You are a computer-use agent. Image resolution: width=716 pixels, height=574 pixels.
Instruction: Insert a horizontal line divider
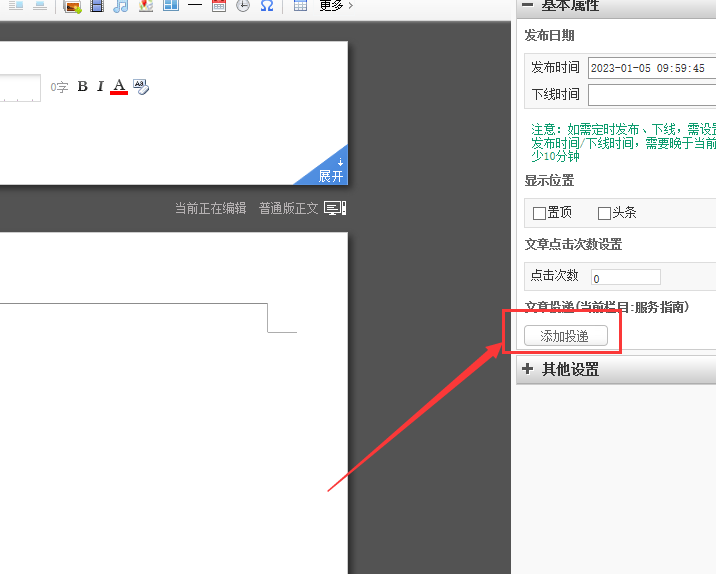pos(195,6)
